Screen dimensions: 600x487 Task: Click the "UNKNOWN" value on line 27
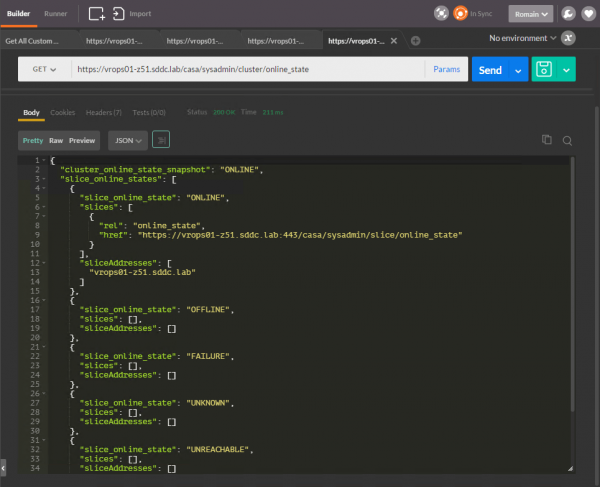click(208, 403)
